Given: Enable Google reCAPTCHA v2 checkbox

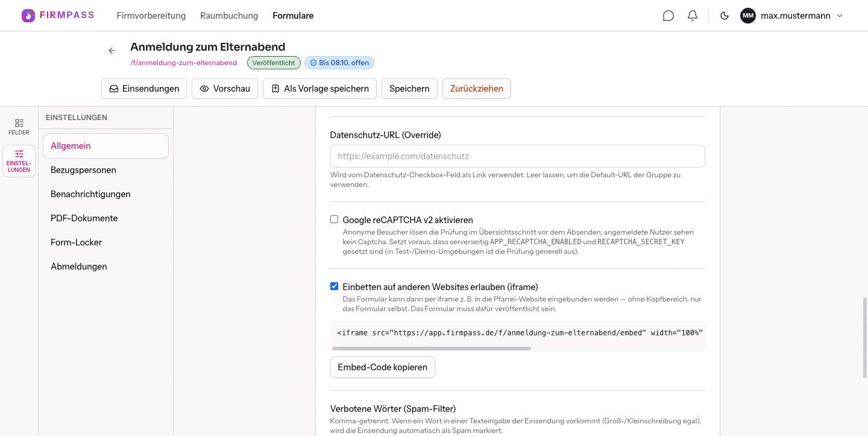Looking at the screenshot, I should tap(334, 220).
